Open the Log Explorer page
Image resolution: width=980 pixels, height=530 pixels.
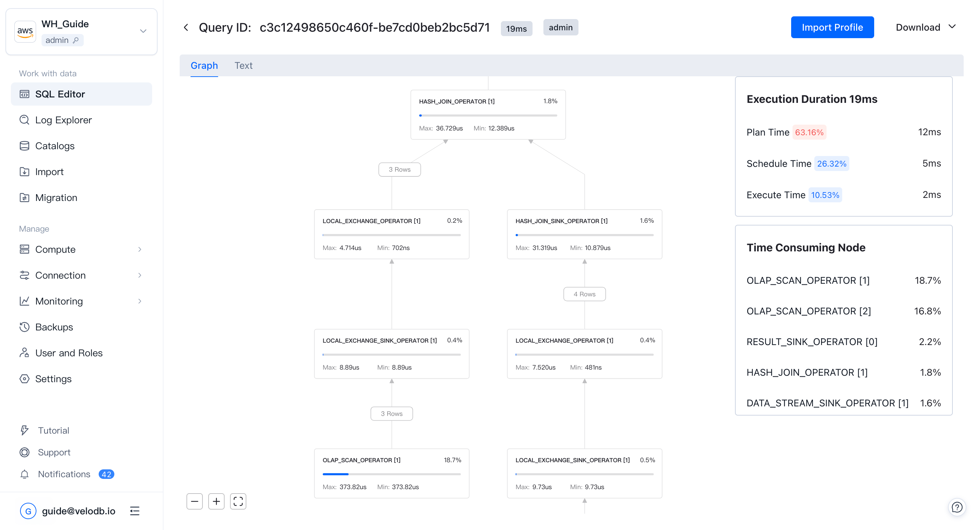(x=63, y=120)
